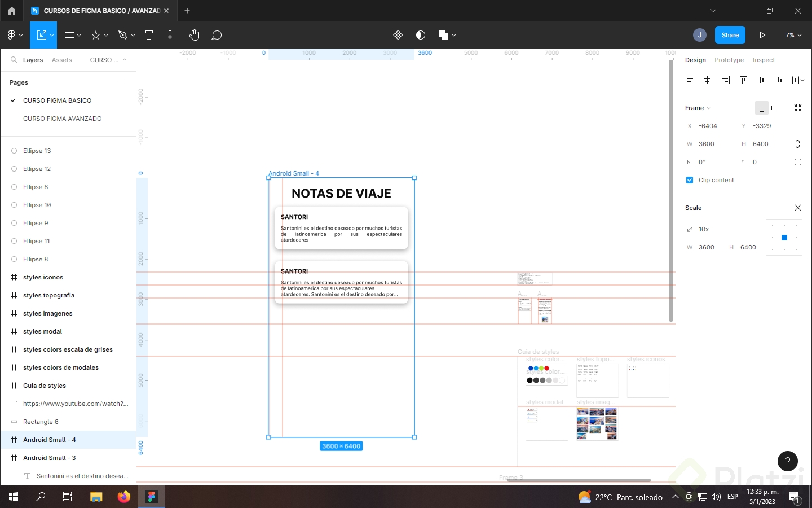
Task: Switch frame to landscape orientation
Action: [x=775, y=108]
